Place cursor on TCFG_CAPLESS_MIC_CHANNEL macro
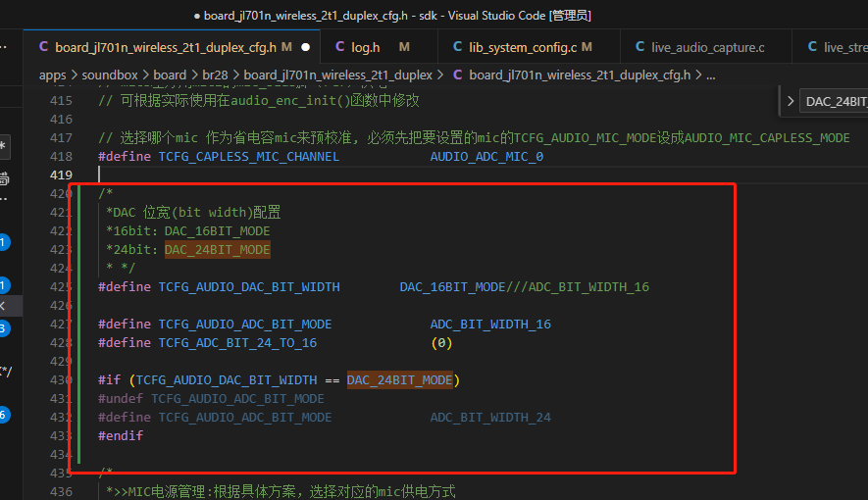Image resolution: width=868 pixels, height=500 pixels. pos(248,157)
